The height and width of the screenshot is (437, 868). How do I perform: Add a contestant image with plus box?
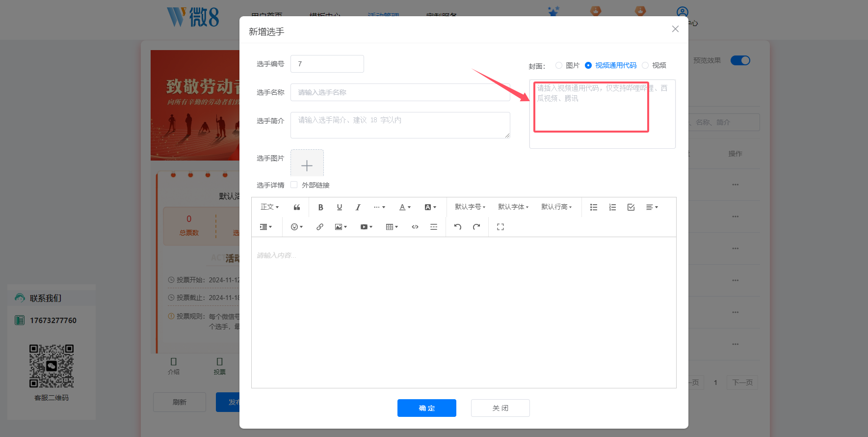[307, 163]
